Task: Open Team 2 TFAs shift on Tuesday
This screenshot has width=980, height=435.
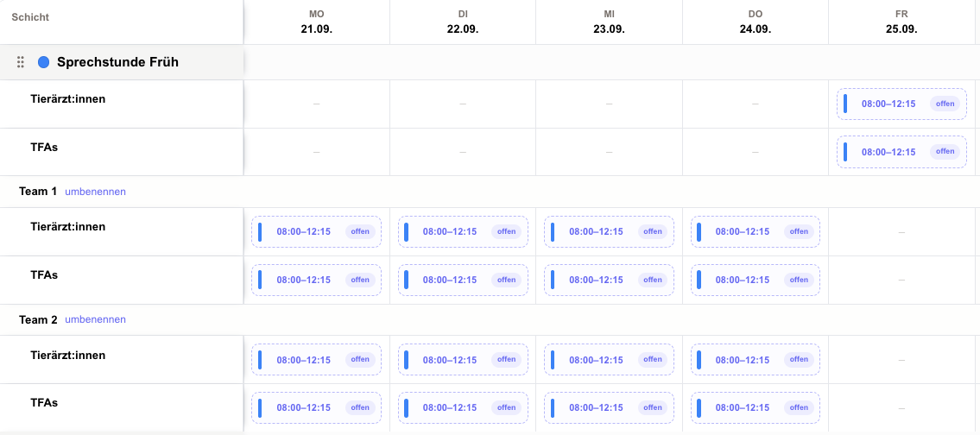Action: pos(463,407)
